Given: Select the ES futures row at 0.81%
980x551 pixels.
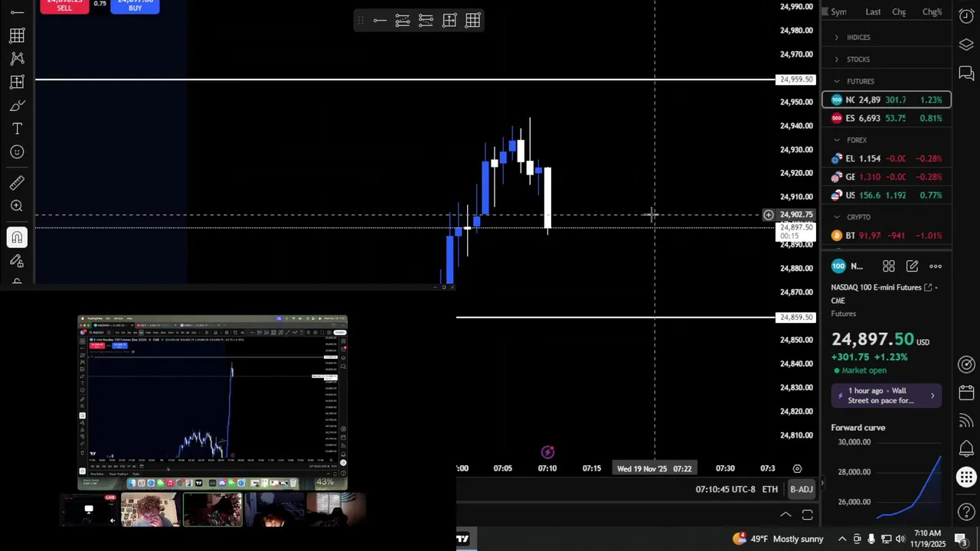Looking at the screenshot, I should click(886, 118).
